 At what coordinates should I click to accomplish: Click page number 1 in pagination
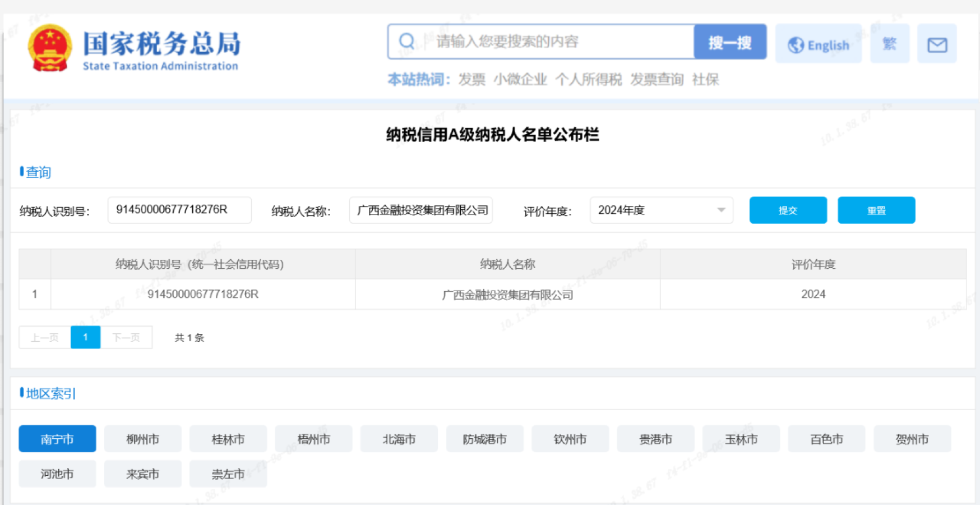85,337
